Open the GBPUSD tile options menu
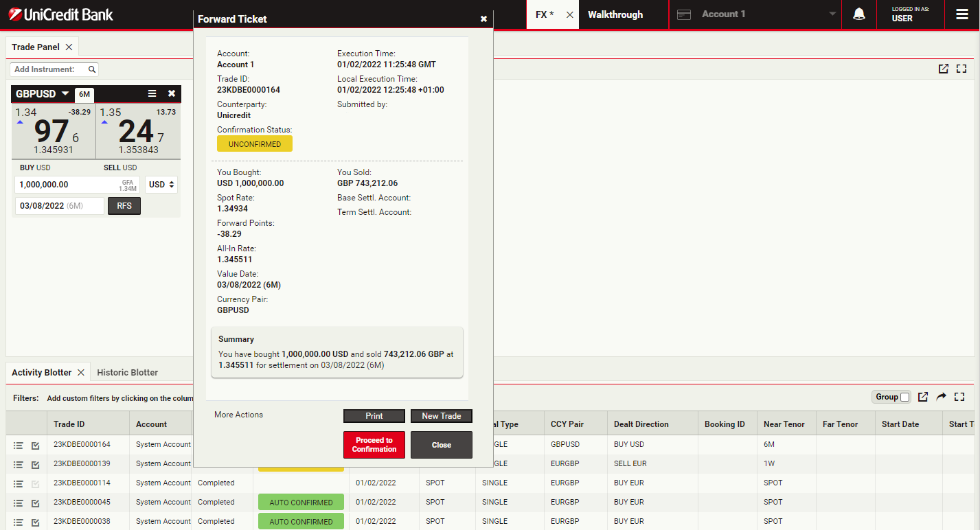980x530 pixels. pyautogui.click(x=152, y=94)
